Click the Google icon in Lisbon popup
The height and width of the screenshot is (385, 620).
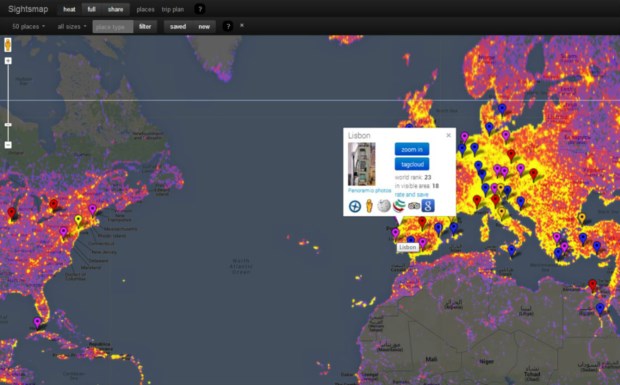pyautogui.click(x=428, y=206)
